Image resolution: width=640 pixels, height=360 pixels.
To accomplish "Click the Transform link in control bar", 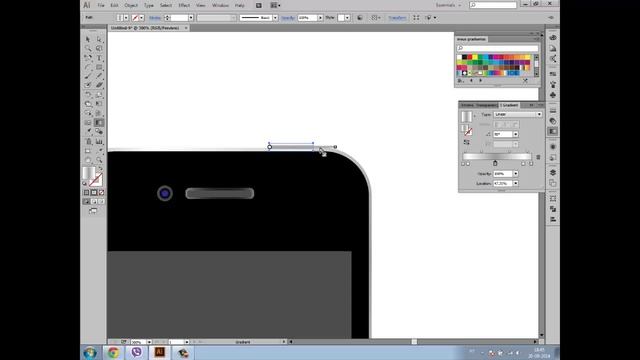I will pos(397,18).
